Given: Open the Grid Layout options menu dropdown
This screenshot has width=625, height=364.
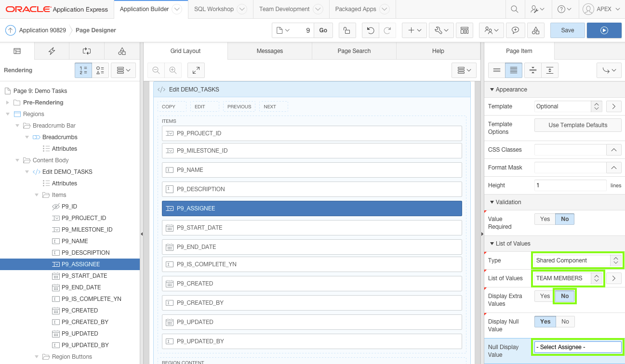Looking at the screenshot, I should click(x=465, y=70).
